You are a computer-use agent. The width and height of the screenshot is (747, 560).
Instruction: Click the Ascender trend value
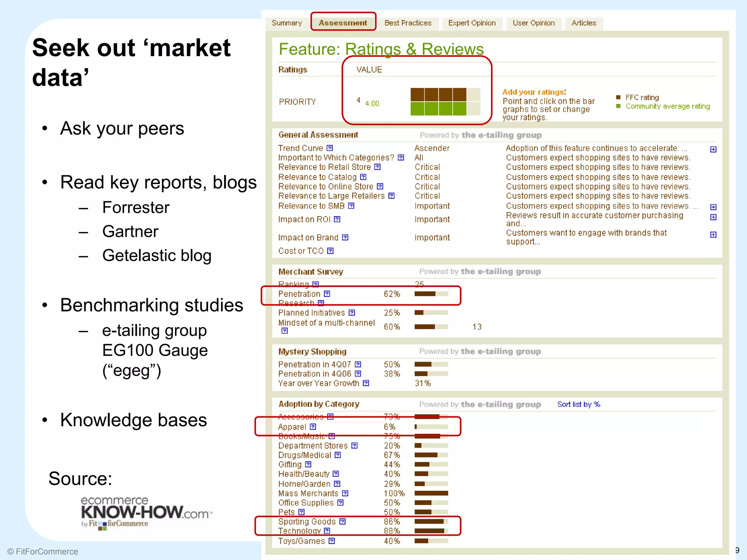(432, 148)
